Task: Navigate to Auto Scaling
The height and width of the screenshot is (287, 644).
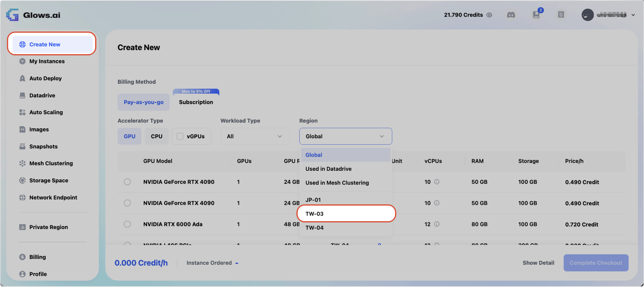Action: (x=46, y=112)
